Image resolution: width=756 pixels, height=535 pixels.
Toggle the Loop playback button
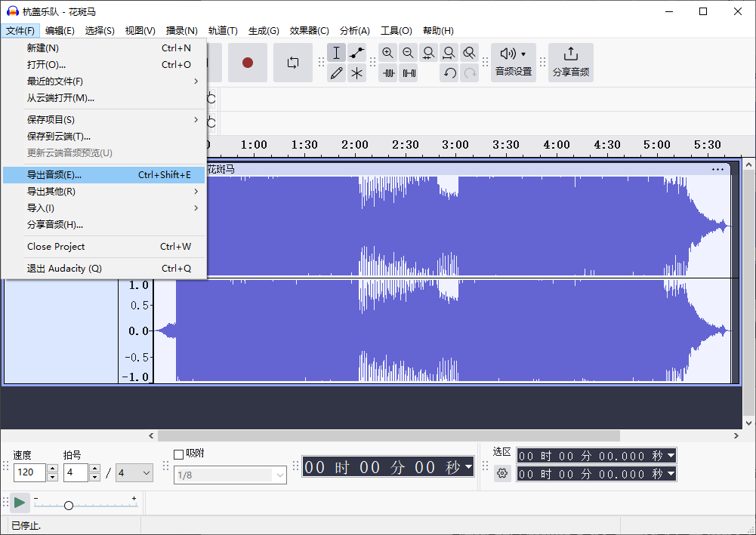(x=293, y=63)
